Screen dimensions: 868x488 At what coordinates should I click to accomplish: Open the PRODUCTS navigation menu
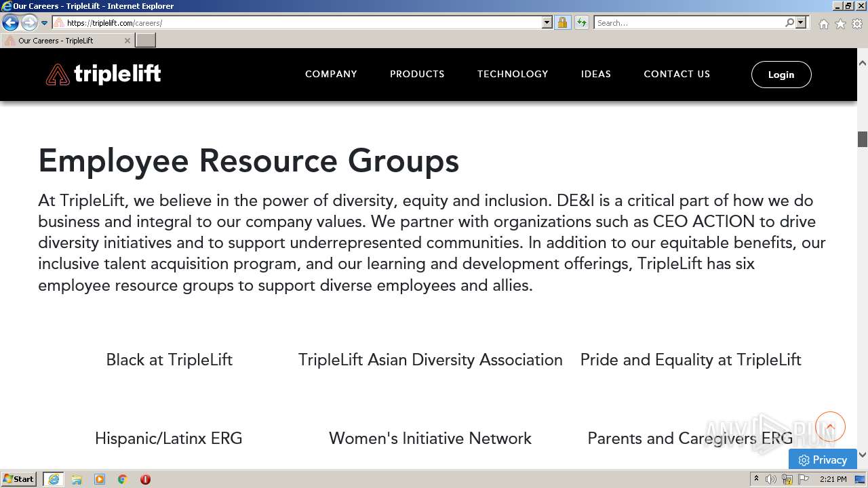coord(417,74)
